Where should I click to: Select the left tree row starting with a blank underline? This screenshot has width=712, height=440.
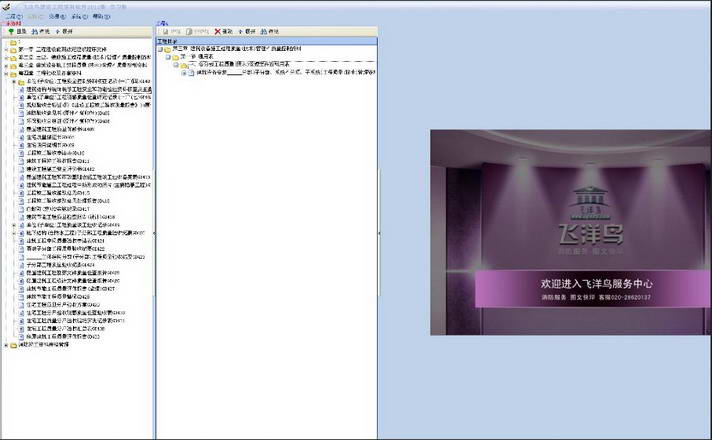[86, 257]
